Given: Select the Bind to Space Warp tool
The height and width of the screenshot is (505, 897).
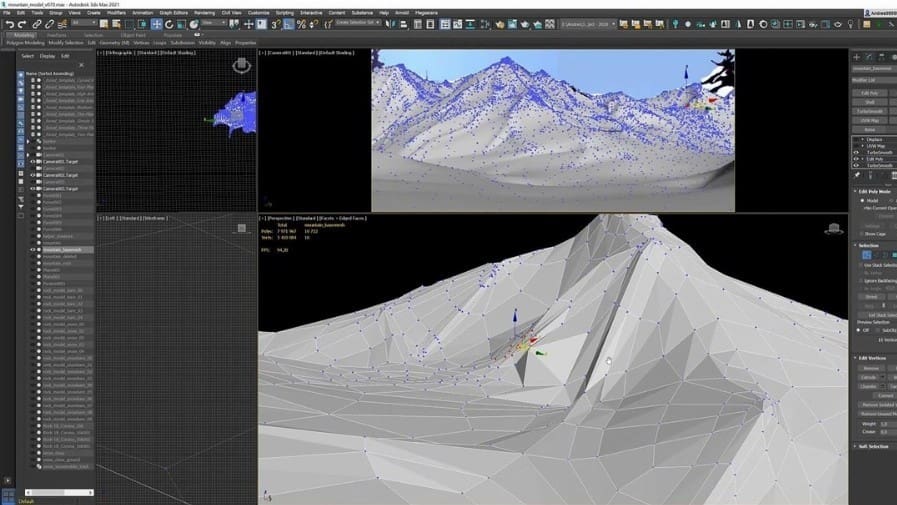Looking at the screenshot, I should 62,24.
